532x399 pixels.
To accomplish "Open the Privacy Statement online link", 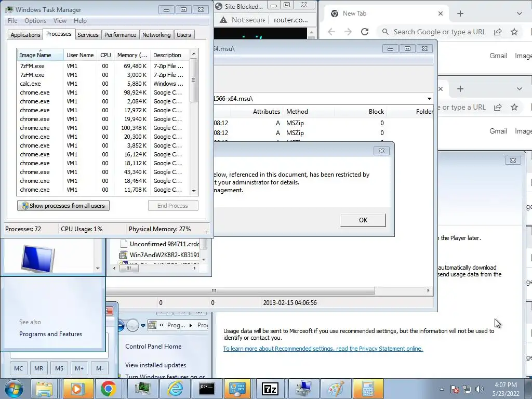I will (323, 349).
